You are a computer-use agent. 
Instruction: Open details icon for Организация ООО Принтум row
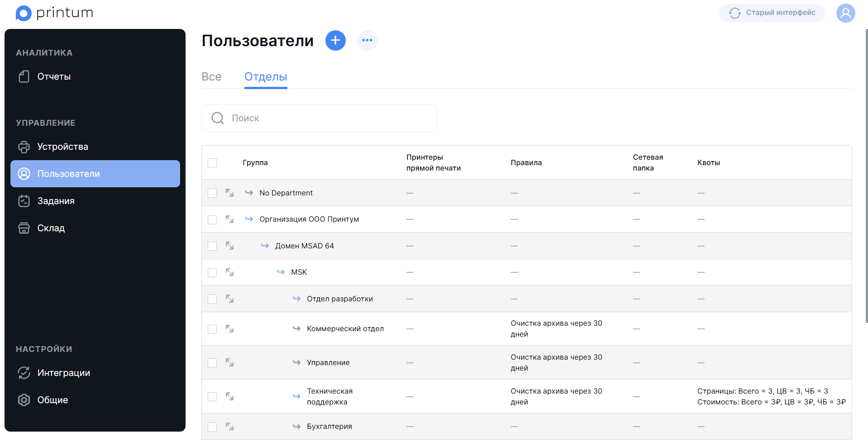pos(230,219)
